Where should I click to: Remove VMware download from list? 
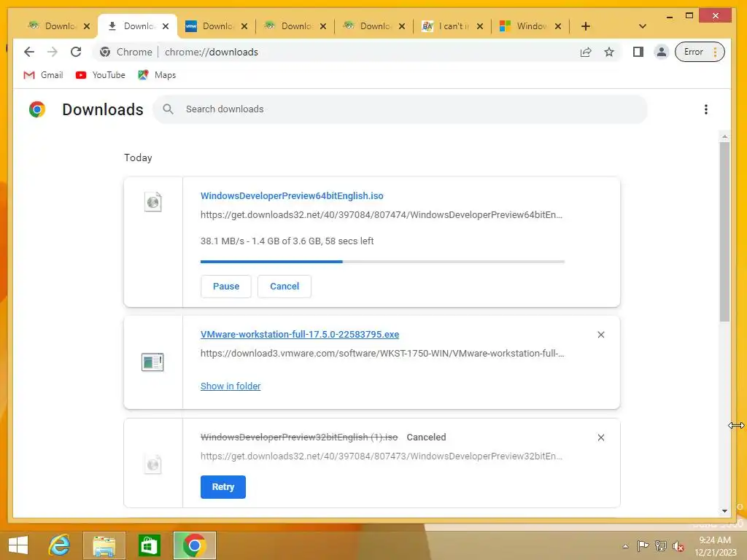pyautogui.click(x=601, y=335)
